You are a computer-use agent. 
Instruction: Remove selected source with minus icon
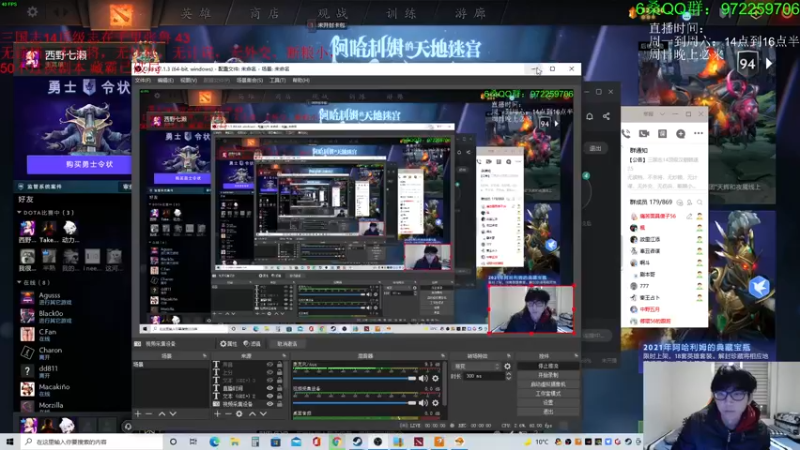228,414
